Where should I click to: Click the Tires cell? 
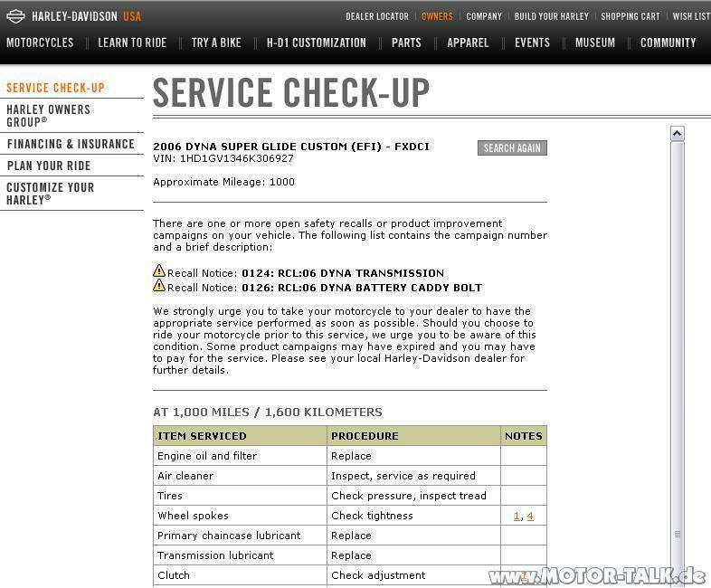240,496
